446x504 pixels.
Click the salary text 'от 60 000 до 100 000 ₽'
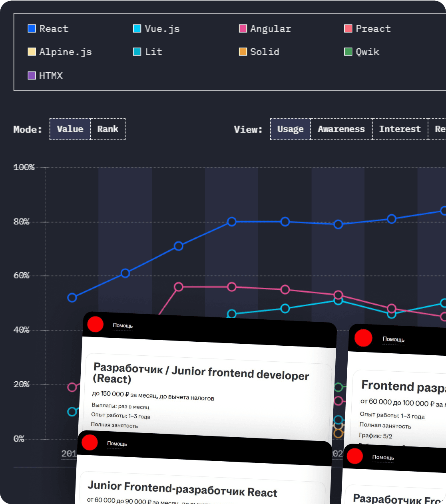click(397, 402)
